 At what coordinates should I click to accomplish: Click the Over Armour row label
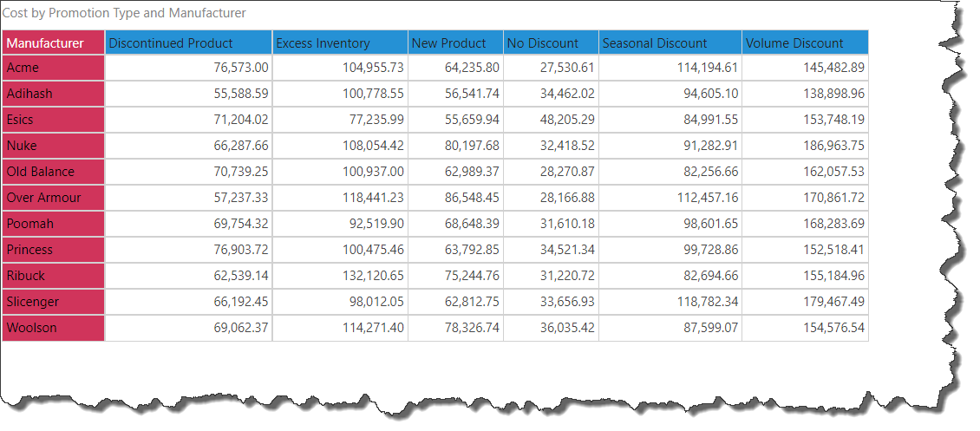coord(53,198)
